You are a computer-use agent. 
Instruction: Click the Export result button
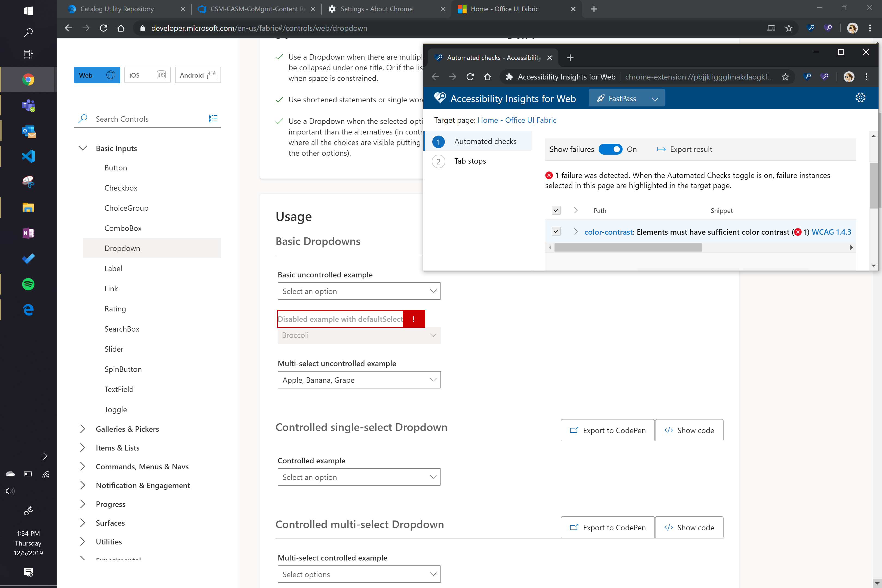pos(684,149)
